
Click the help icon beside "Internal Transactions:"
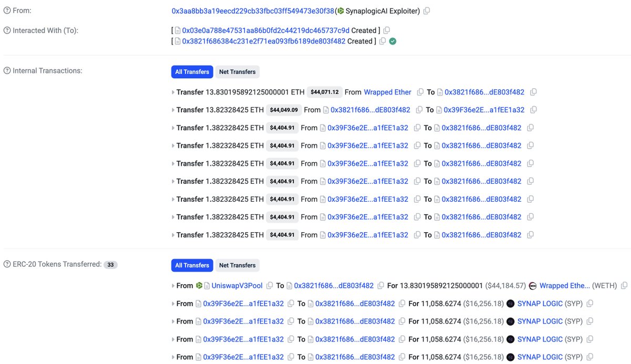click(x=7, y=70)
